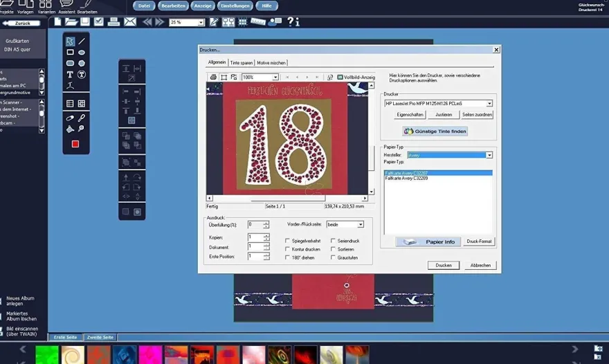Viewport: 609px width, 364px height.
Task: Enable the 180° drehen checkbox
Action: (287, 257)
